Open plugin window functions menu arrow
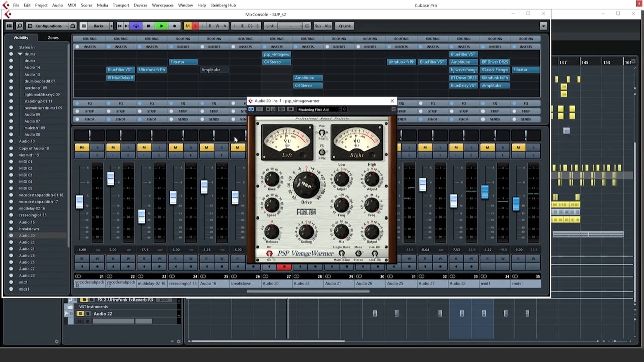This screenshot has height=362, width=644. tap(393, 109)
